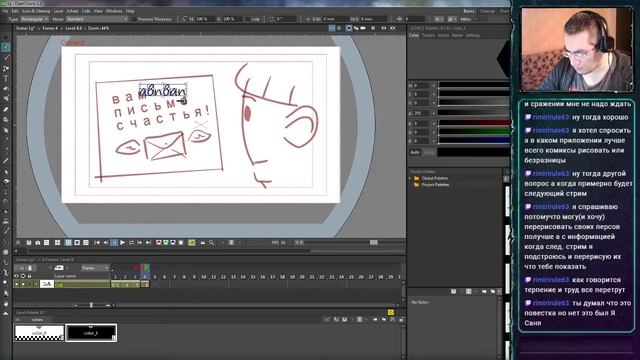Image resolution: width=640 pixels, height=360 pixels.
Task: Select the Selection tool in left toolbox
Action: point(6,47)
